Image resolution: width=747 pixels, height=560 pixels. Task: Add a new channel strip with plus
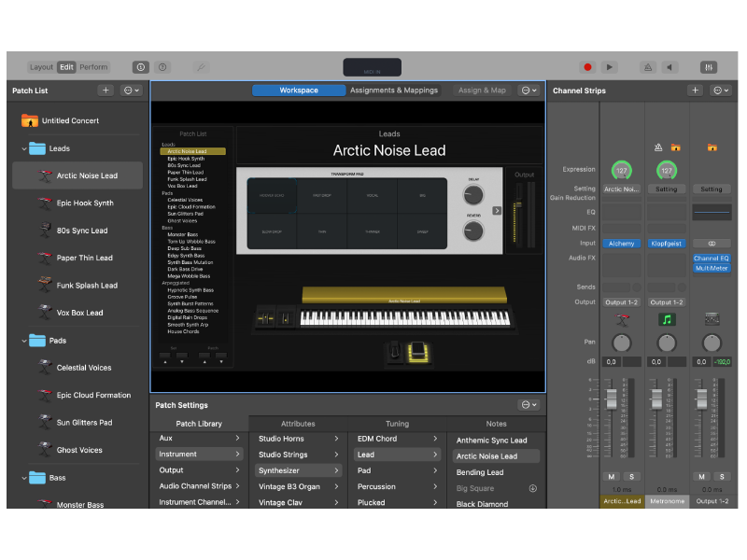click(695, 90)
